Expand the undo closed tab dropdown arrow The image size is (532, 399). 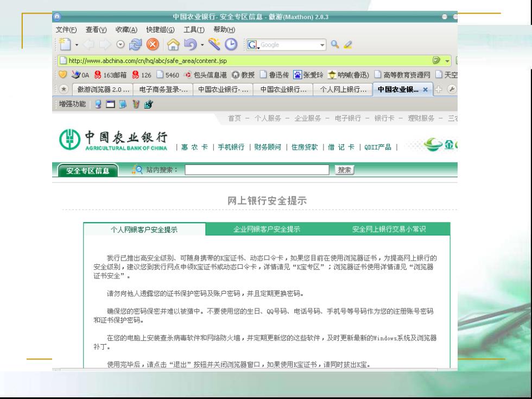(202, 45)
